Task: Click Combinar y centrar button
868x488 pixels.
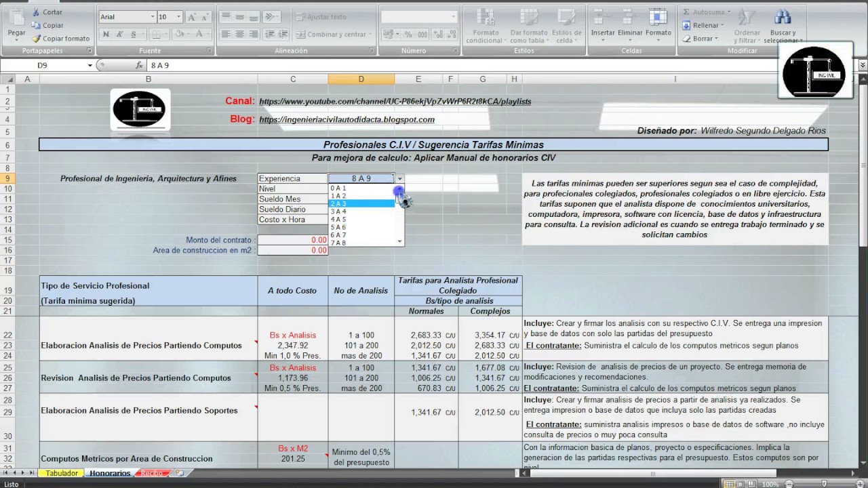Action: tap(334, 34)
